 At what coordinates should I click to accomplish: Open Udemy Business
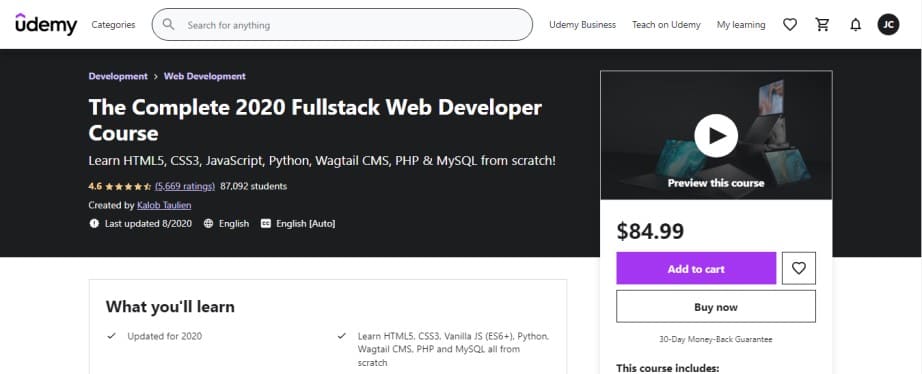tap(582, 25)
